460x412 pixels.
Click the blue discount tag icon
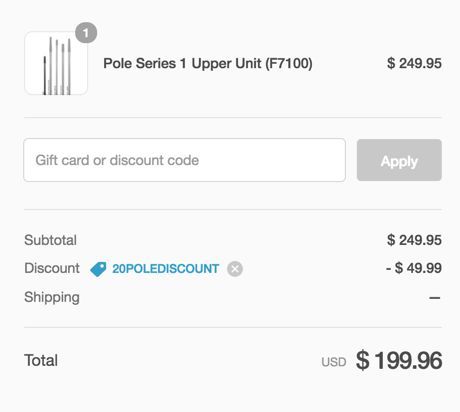pyautogui.click(x=98, y=269)
